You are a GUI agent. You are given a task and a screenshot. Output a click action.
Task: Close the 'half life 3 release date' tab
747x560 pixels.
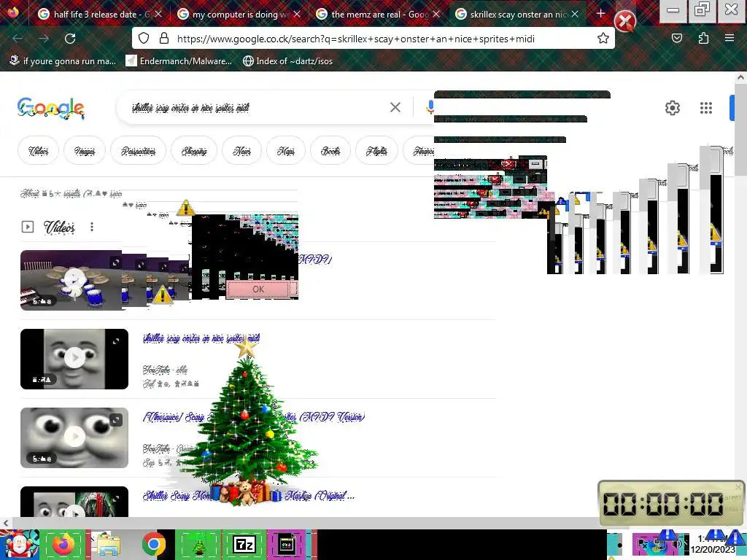coord(158,15)
